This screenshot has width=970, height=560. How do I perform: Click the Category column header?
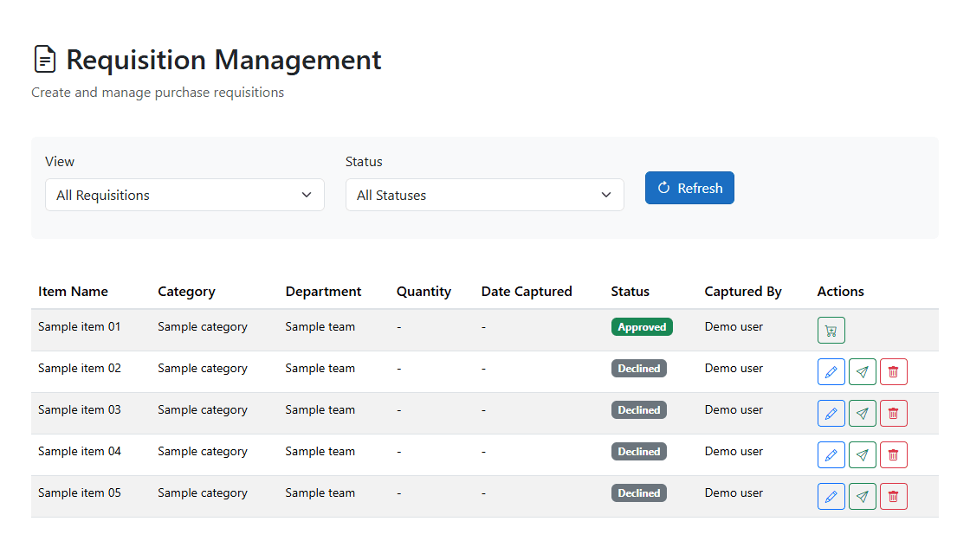tap(186, 291)
